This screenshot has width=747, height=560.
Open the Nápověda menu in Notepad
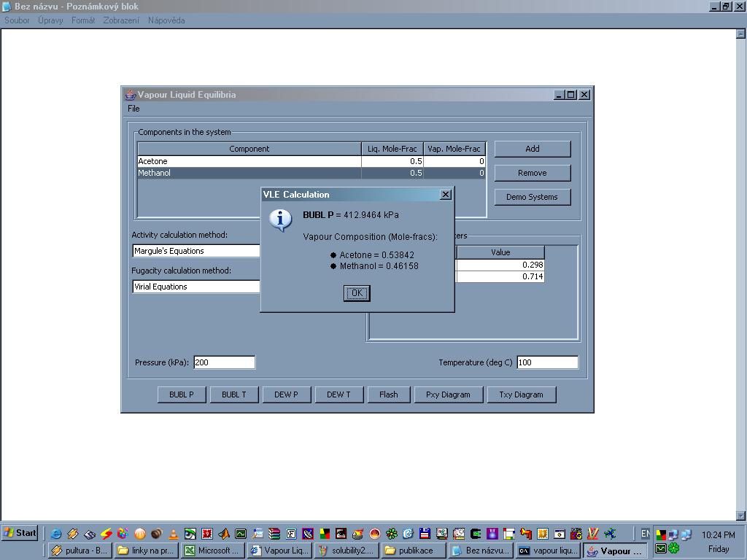coord(166,20)
